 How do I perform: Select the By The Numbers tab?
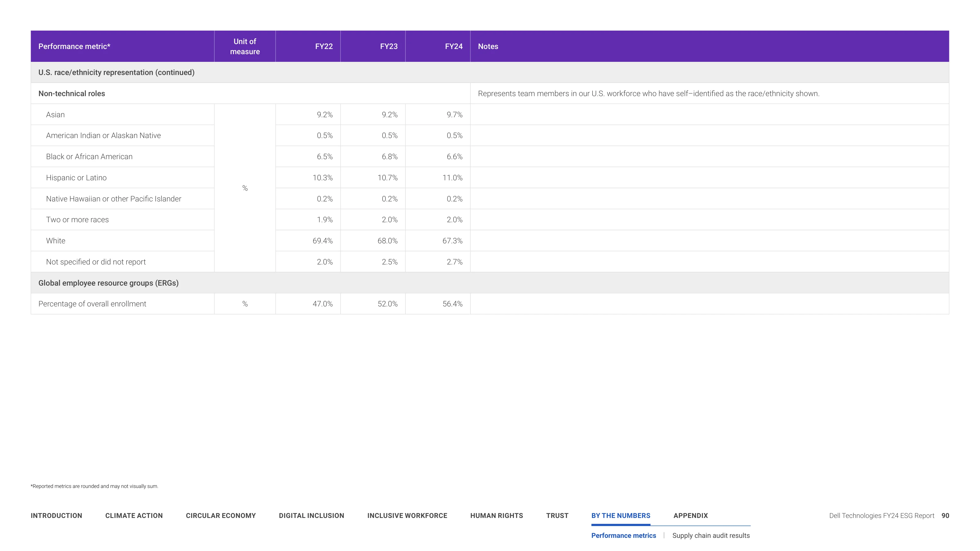point(620,515)
